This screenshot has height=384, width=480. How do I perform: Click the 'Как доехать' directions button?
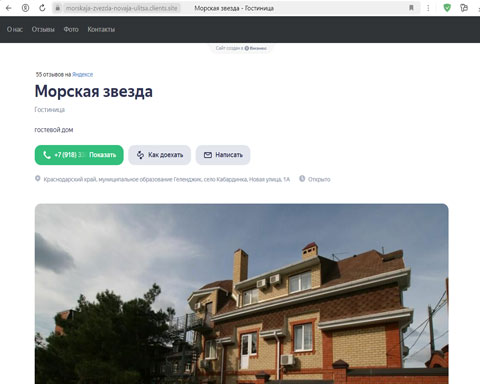[x=160, y=155]
